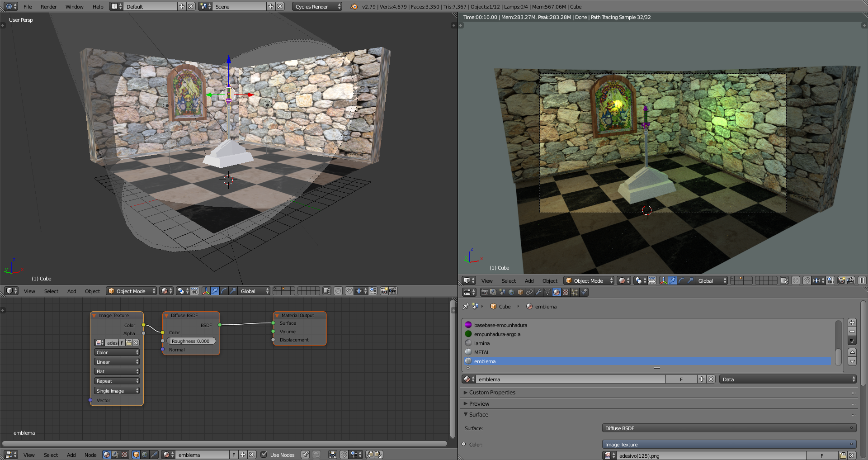Viewport: 868px width, 460px height.
Task: Open the World properties tab
Action: [511, 292]
